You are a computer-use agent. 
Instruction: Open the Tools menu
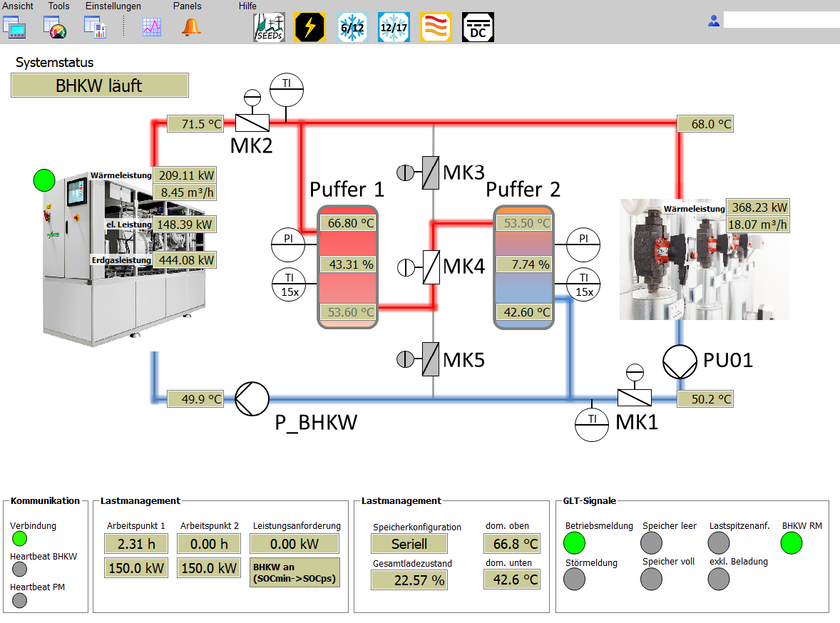[59, 6]
